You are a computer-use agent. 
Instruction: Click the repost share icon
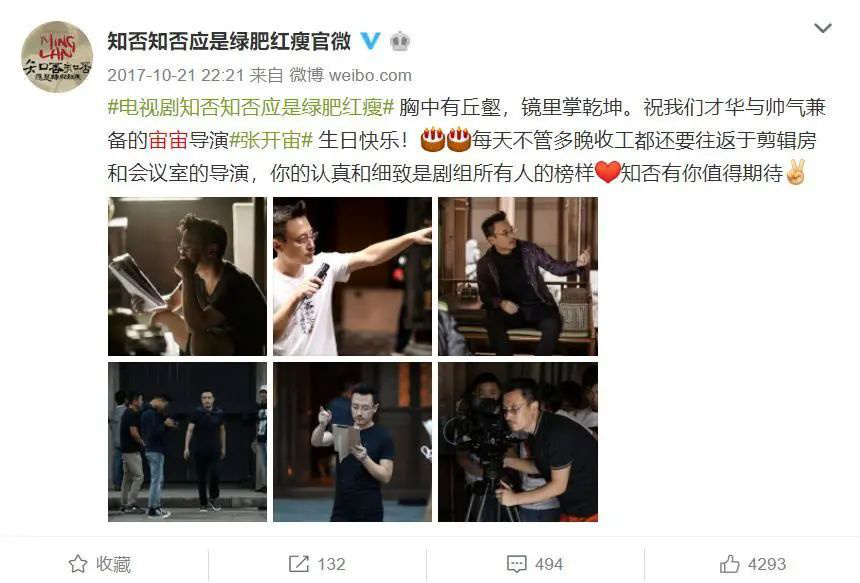[x=299, y=564]
